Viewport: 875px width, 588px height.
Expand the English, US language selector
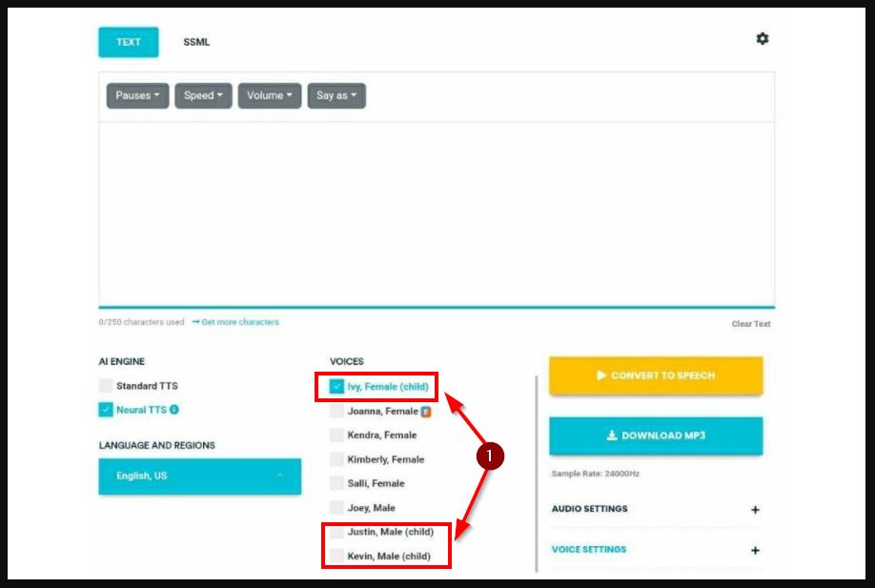(x=199, y=476)
